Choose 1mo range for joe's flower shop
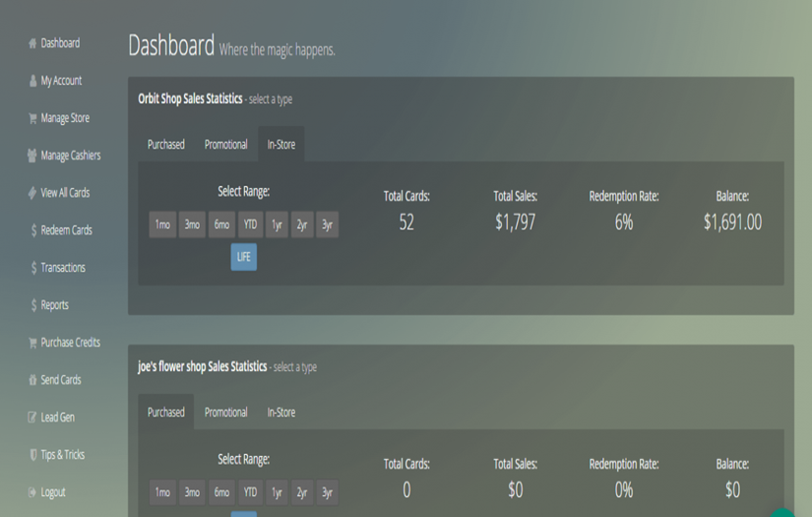The width and height of the screenshot is (812, 517). [162, 492]
